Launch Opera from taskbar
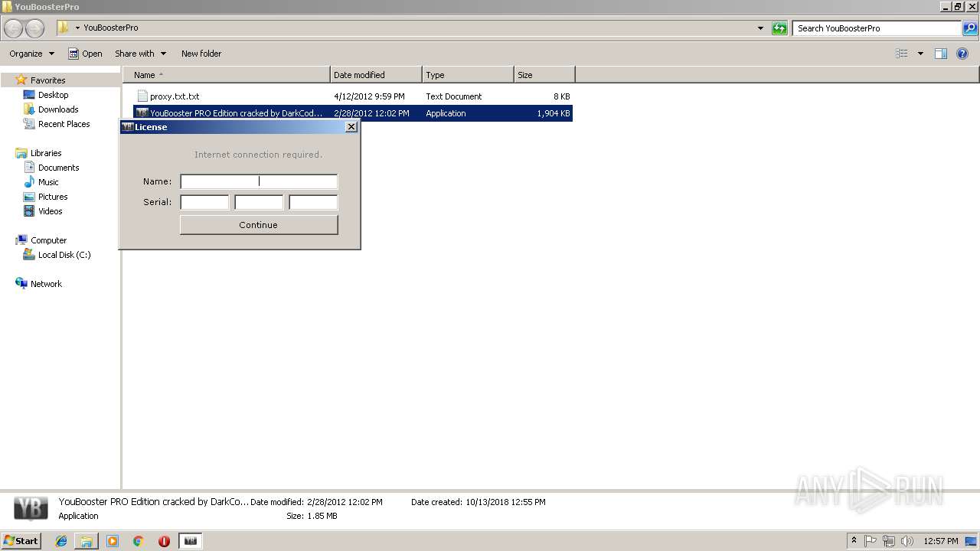 point(164,541)
